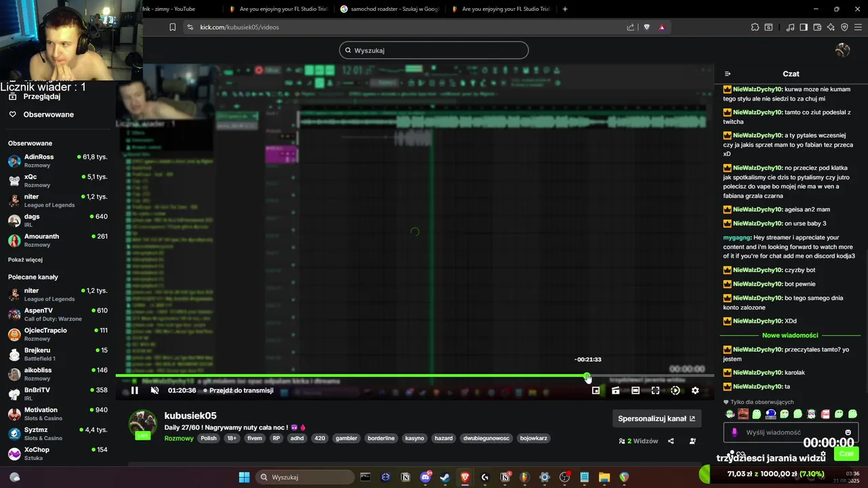Click 'Przejdź do transmisji' live button

[238, 390]
